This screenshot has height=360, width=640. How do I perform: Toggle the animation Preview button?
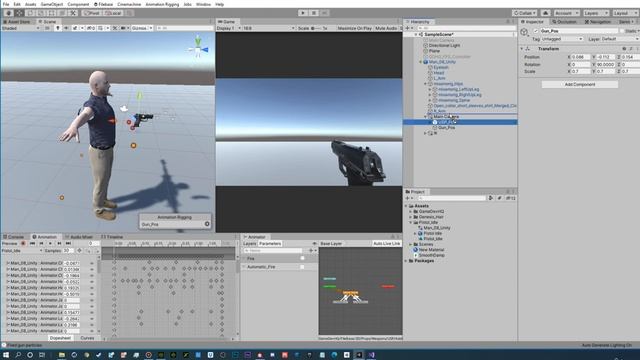pos(9,244)
